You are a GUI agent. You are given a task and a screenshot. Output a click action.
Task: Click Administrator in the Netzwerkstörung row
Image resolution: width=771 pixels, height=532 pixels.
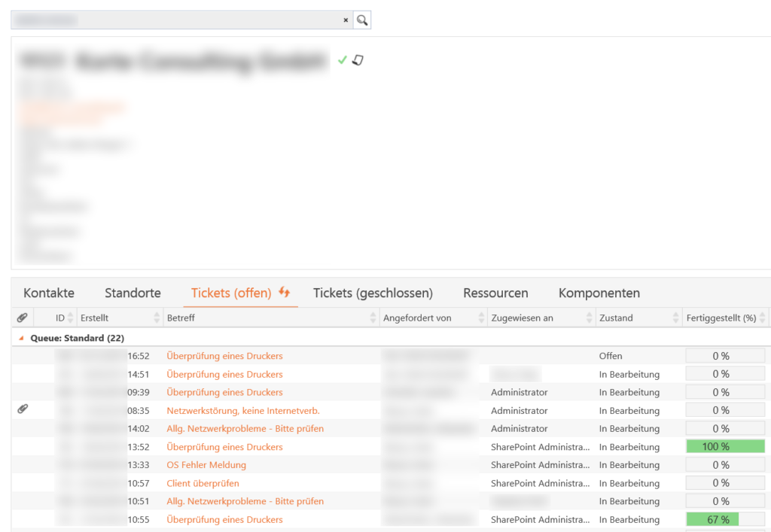tap(519, 411)
